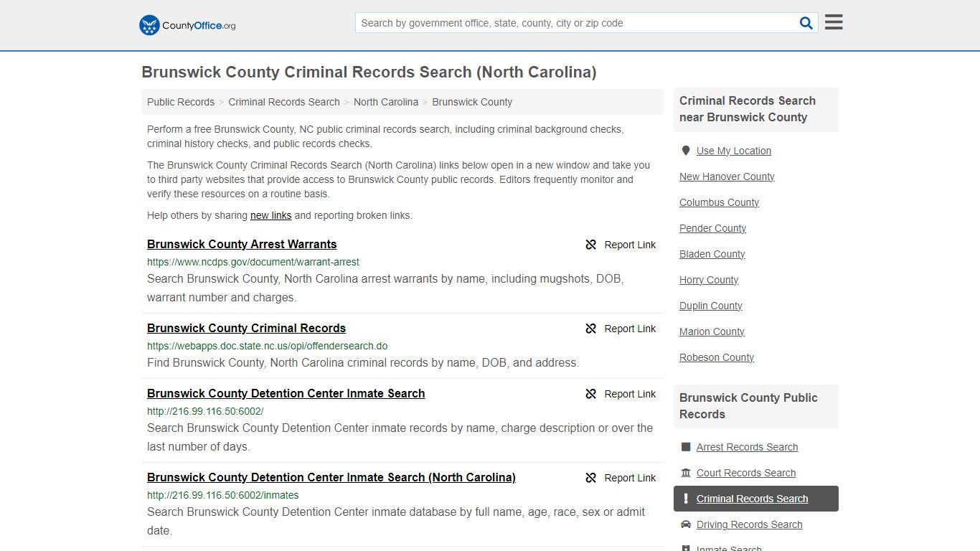Open Brunswick County Criminal Records title
The image size is (980, 551).
click(x=246, y=328)
